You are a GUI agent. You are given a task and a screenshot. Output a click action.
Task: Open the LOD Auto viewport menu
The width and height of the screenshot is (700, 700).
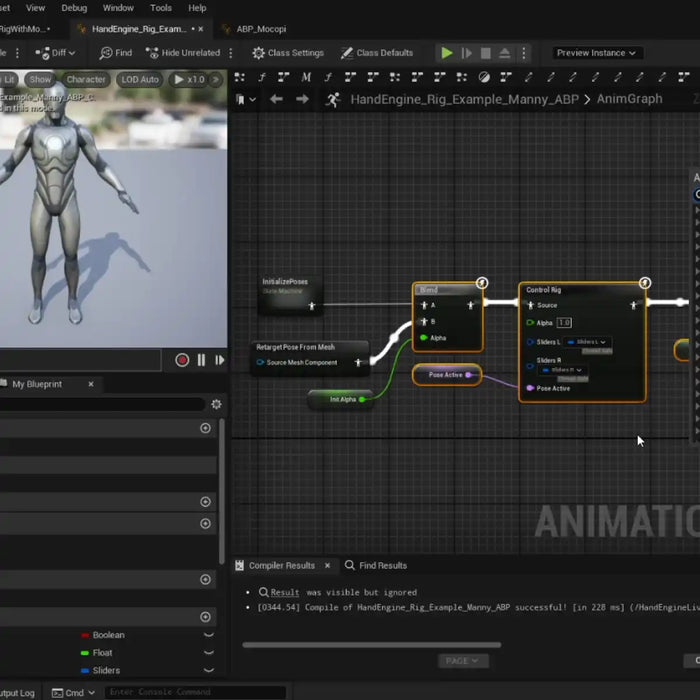pyautogui.click(x=140, y=79)
